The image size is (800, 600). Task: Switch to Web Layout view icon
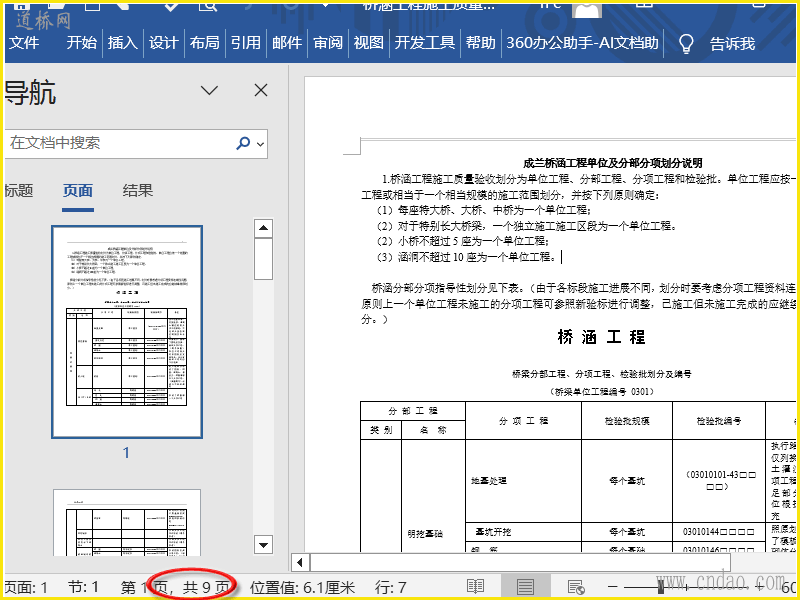(576, 587)
